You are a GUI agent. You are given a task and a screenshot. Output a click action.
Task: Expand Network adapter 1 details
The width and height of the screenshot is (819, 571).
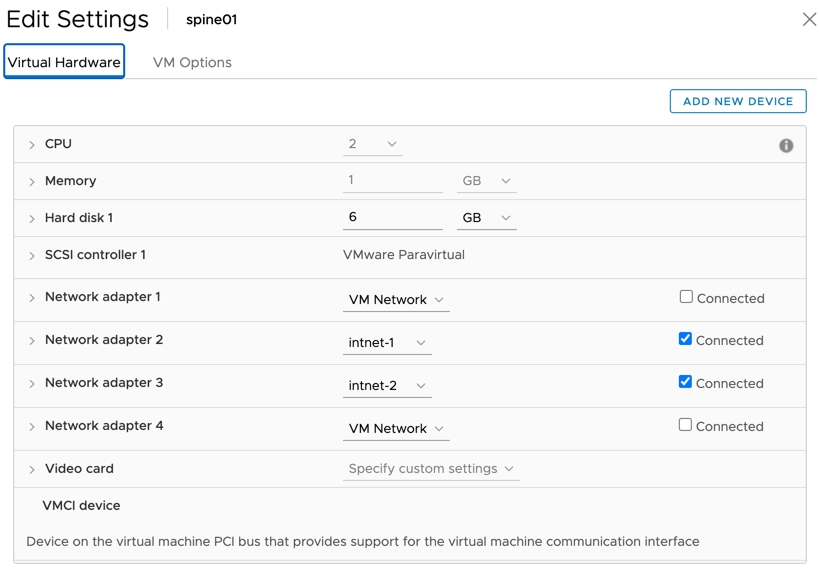[x=32, y=298]
